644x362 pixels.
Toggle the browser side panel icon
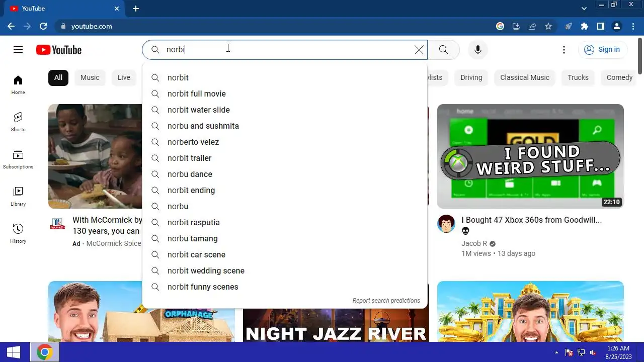point(601,26)
